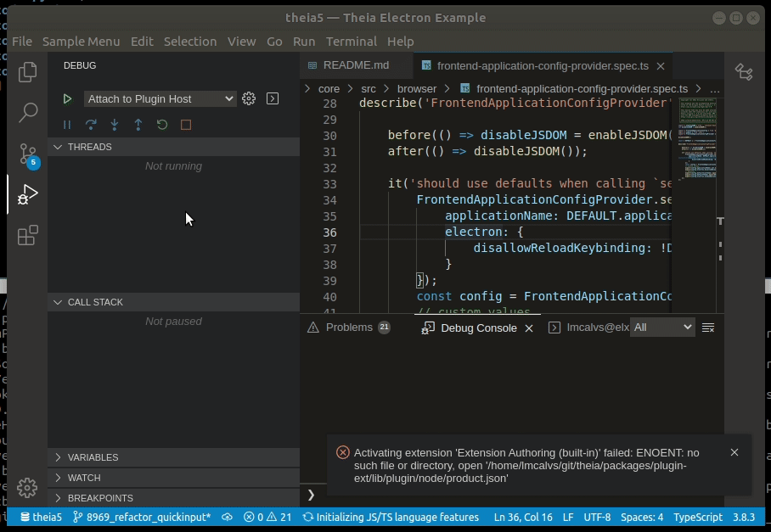The height and width of the screenshot is (532, 771).
Task: Close the frontend-application-config-provider.spec.ts tab
Action: pyautogui.click(x=661, y=66)
